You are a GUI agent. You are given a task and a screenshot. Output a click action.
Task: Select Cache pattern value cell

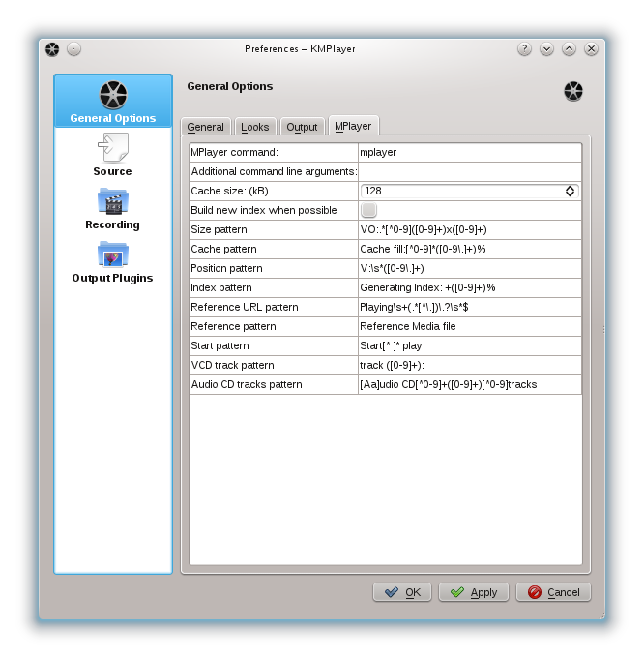click(x=470, y=249)
